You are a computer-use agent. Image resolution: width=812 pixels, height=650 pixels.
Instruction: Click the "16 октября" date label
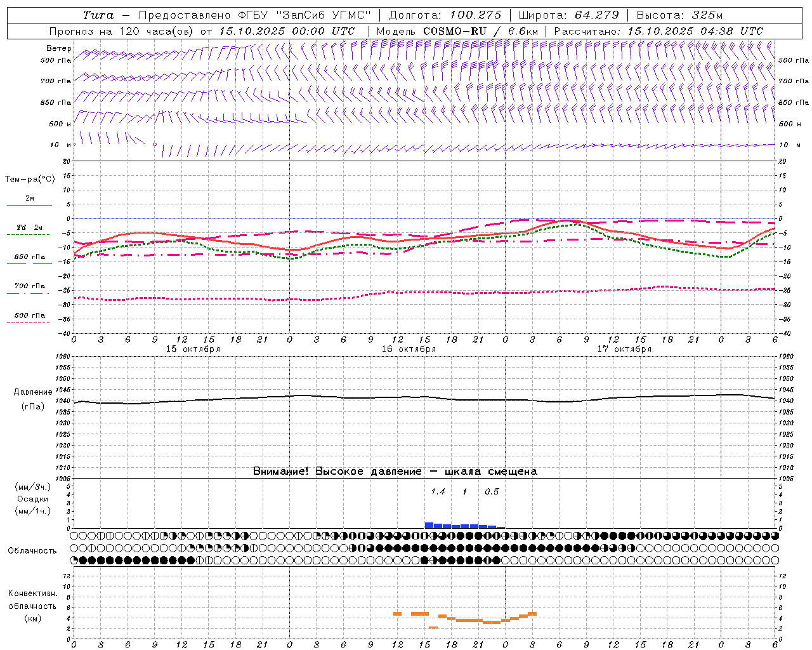coord(409,349)
